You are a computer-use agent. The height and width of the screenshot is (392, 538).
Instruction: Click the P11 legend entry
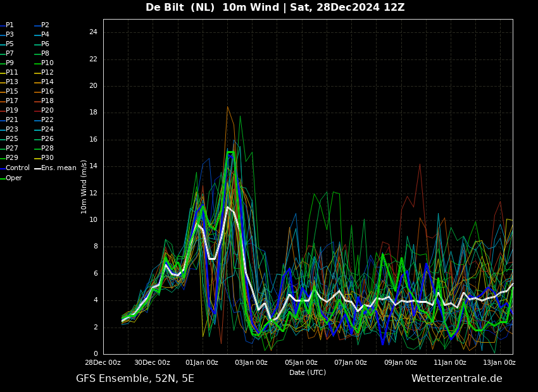coord(12,73)
